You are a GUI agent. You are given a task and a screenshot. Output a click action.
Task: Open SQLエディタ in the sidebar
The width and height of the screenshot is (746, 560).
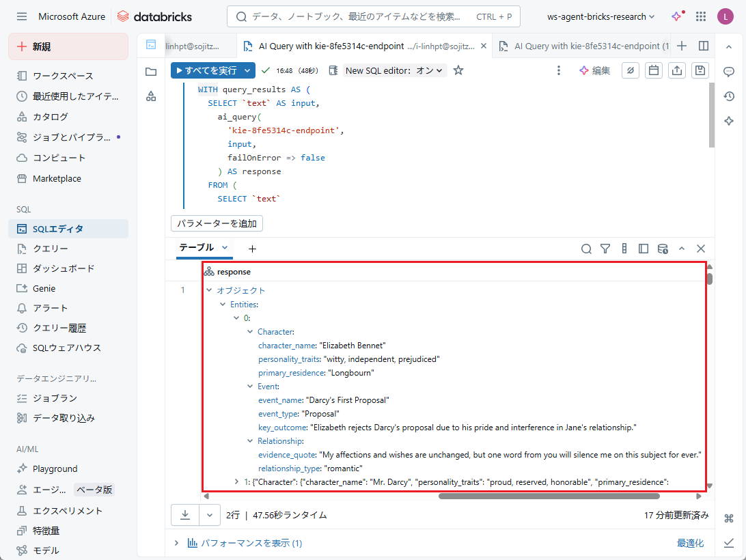58,229
